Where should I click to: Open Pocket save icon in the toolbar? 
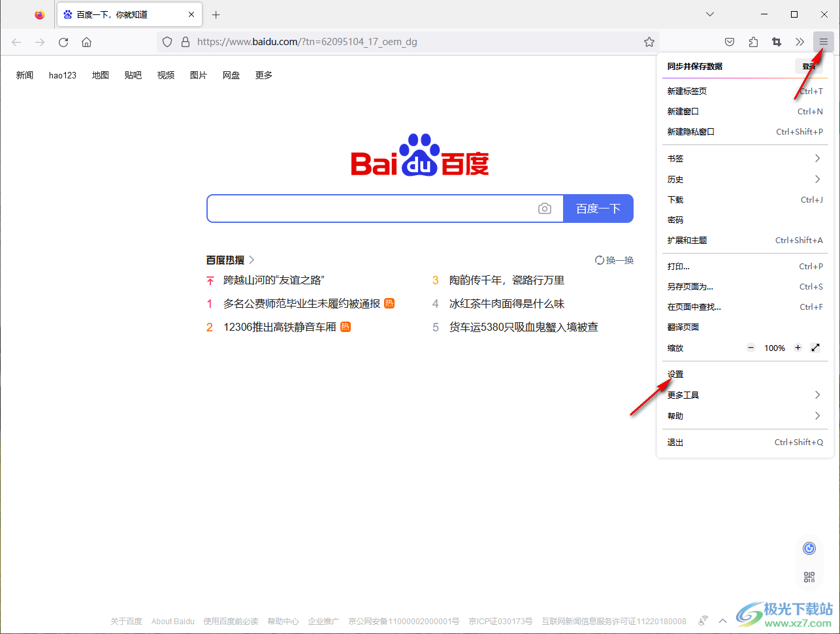(730, 42)
